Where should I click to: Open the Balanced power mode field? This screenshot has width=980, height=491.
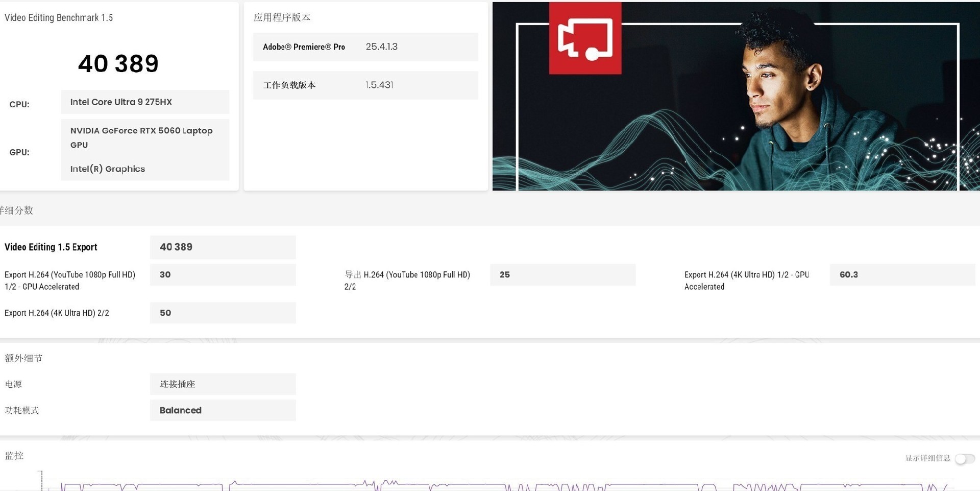(223, 410)
